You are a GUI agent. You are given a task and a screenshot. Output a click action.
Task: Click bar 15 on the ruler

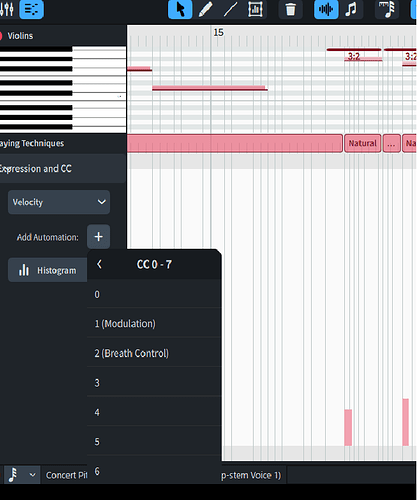[x=218, y=32]
